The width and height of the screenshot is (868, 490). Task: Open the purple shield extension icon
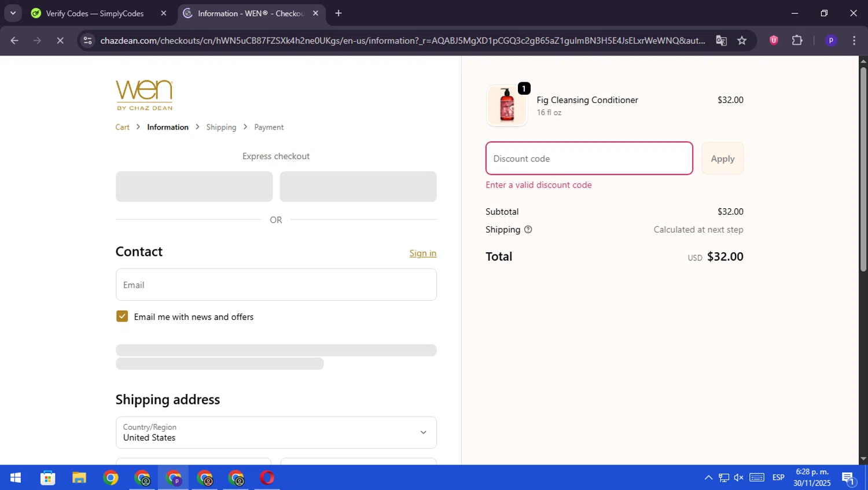(774, 40)
